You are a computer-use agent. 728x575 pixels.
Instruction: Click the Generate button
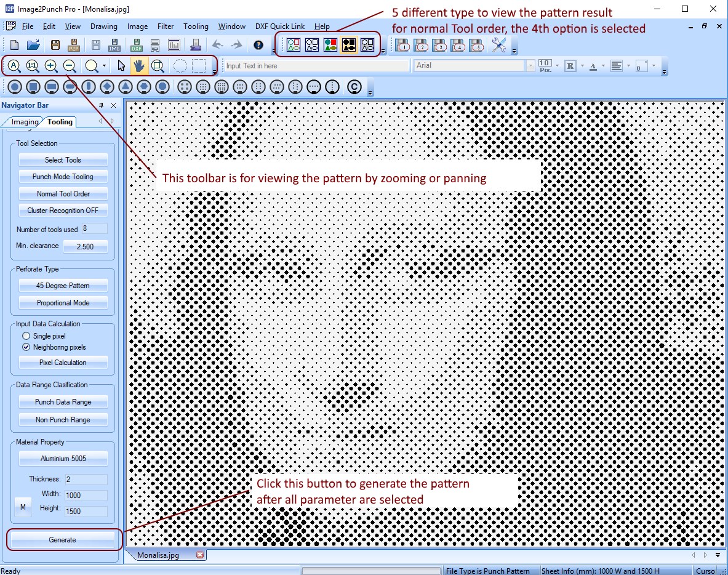pyautogui.click(x=62, y=540)
